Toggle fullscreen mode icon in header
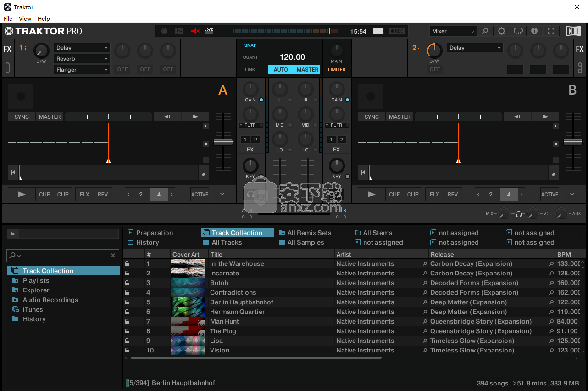 pos(551,31)
